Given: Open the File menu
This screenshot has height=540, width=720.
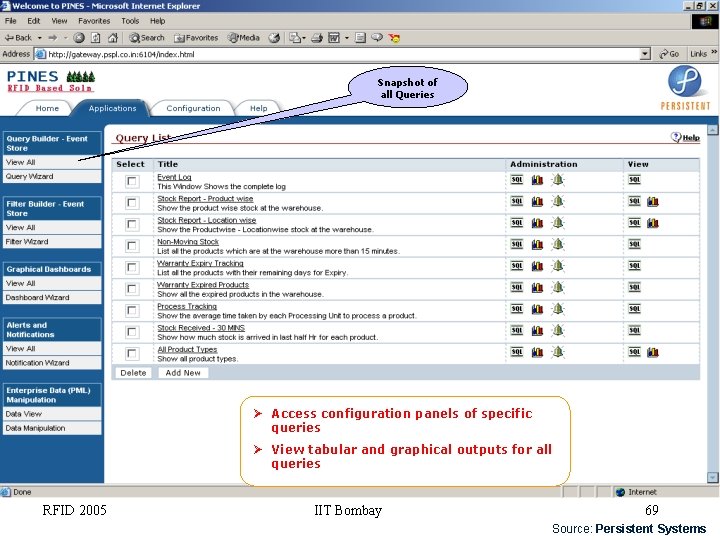Looking at the screenshot, I should 11,21.
